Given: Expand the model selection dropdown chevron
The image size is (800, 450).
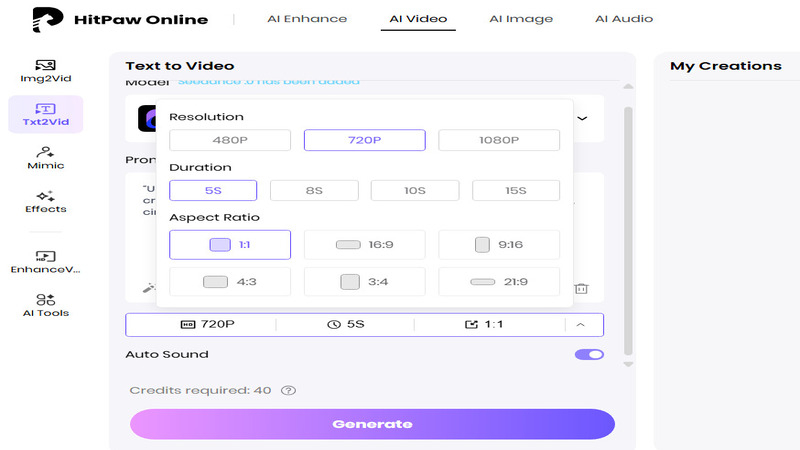Looking at the screenshot, I should (x=582, y=118).
